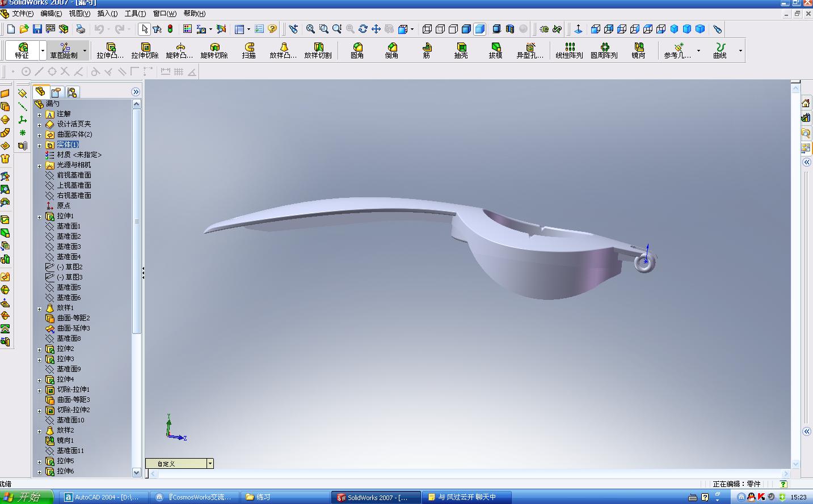The image size is (813, 504).
Task: Click the 圆角 fillet feature icon
Action: coord(357,50)
